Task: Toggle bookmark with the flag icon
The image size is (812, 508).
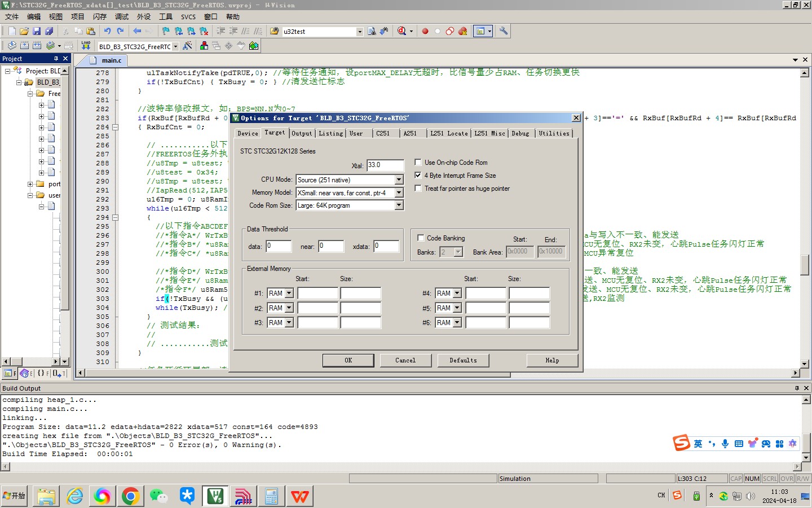Action: pos(166,32)
